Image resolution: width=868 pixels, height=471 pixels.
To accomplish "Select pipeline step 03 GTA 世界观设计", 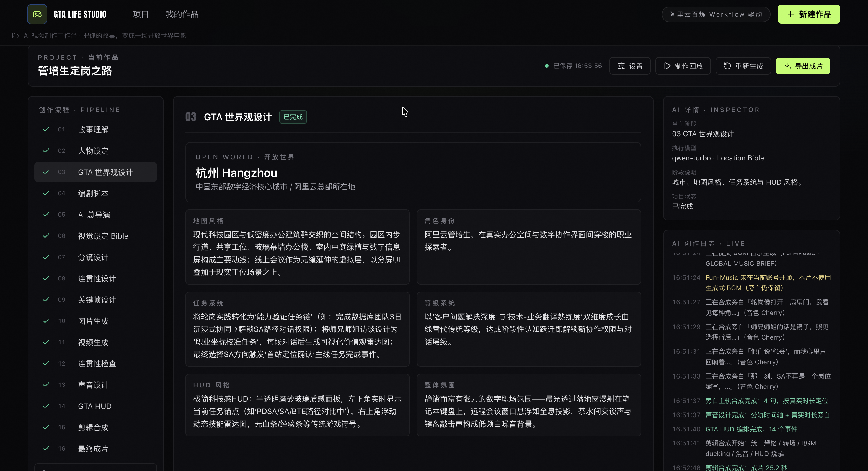I will (x=96, y=172).
